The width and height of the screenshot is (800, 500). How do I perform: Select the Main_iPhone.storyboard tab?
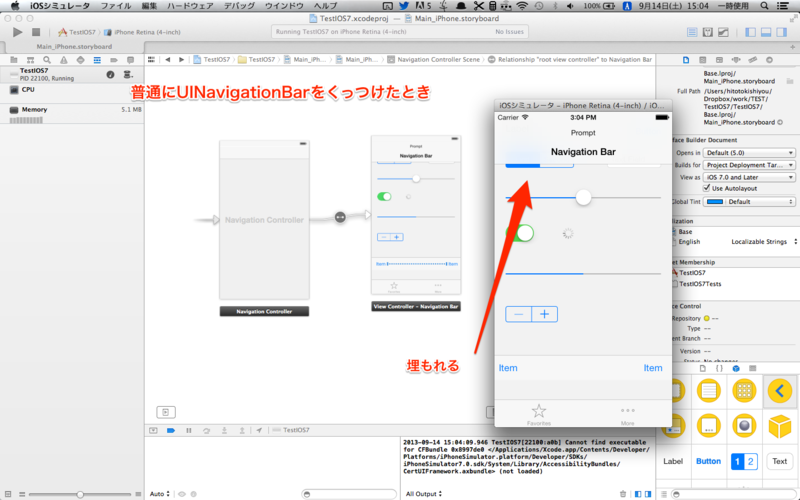74,46
